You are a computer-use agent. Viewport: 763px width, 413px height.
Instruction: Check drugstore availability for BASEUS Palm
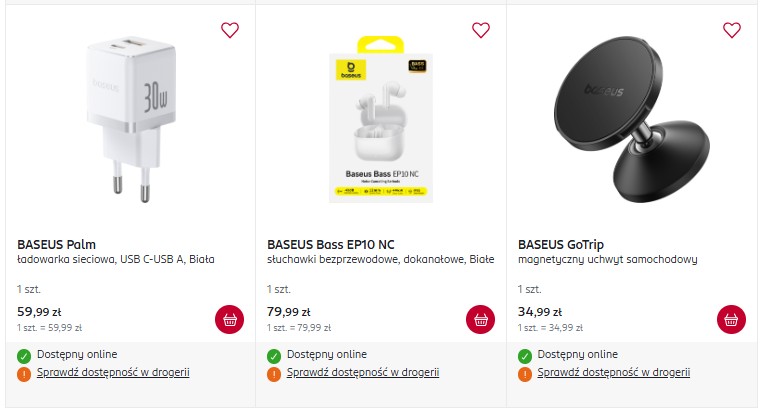pos(113,373)
